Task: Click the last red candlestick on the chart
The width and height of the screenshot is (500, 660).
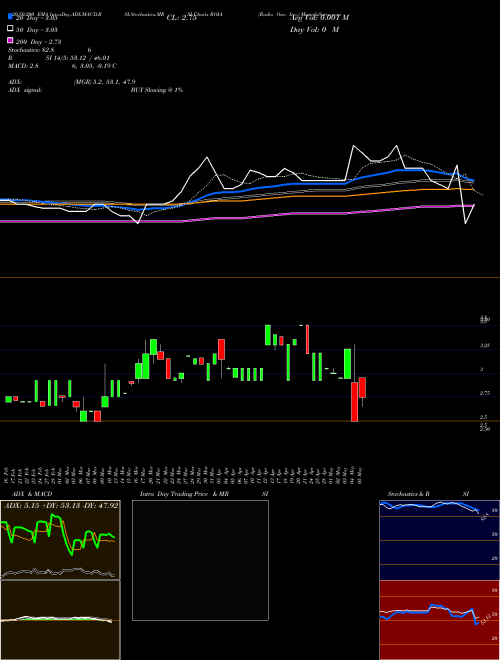Action: [362, 388]
